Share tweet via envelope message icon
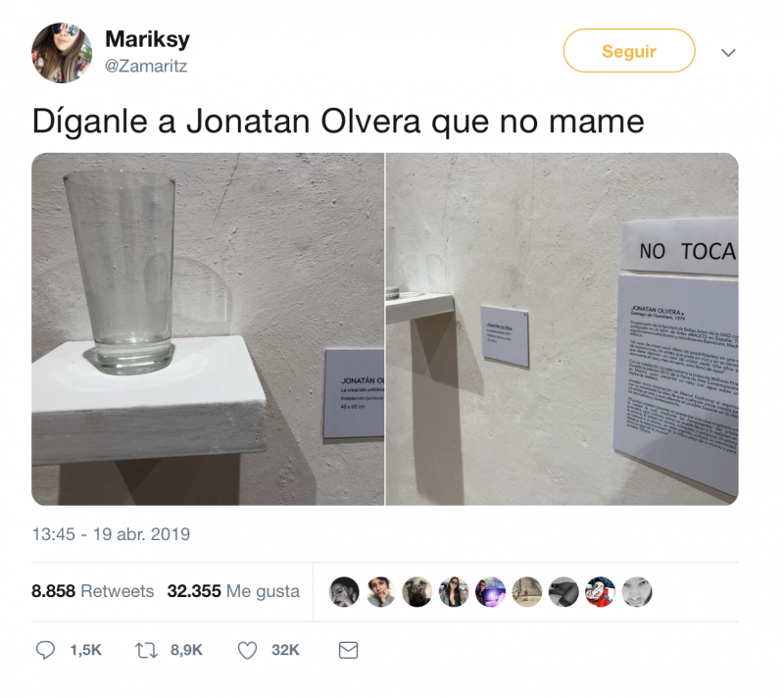The image size is (784, 698). pos(348,650)
